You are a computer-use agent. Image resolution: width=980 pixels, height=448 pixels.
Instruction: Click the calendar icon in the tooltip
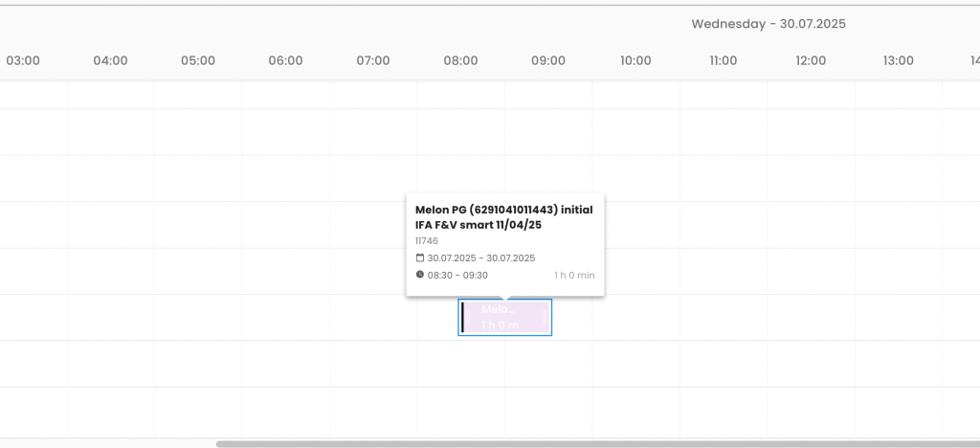419,258
